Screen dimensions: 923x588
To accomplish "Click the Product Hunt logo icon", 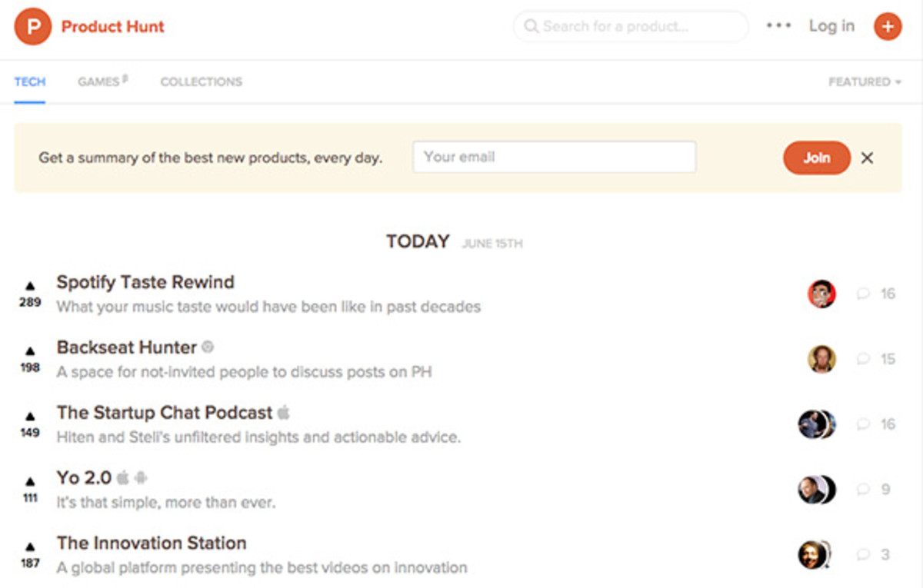I will coord(33,27).
